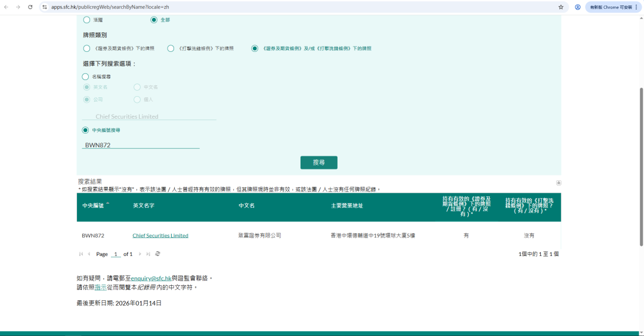The image size is (644, 336).
Task: Click the 中央編號 input field with BWN872
Action: [x=140, y=145]
